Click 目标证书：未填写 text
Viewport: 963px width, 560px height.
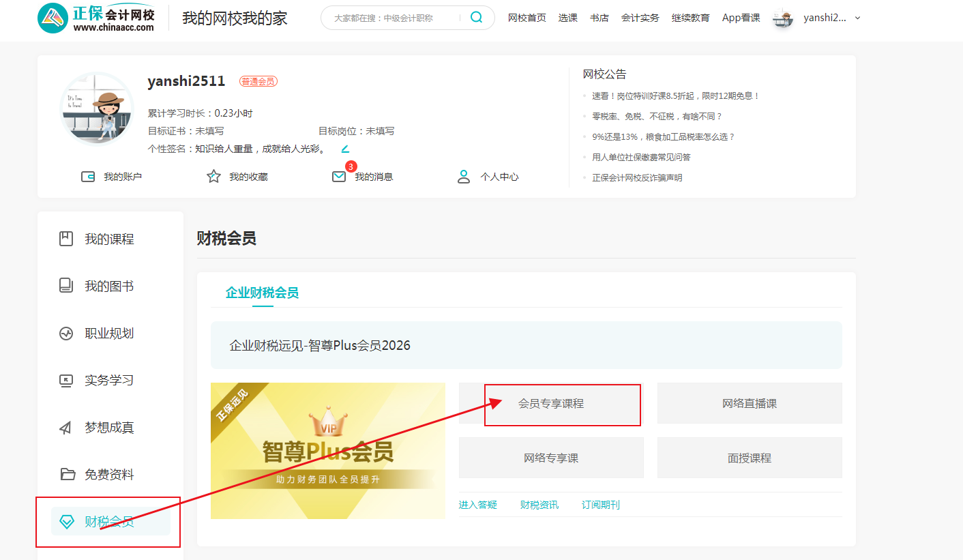tap(186, 131)
